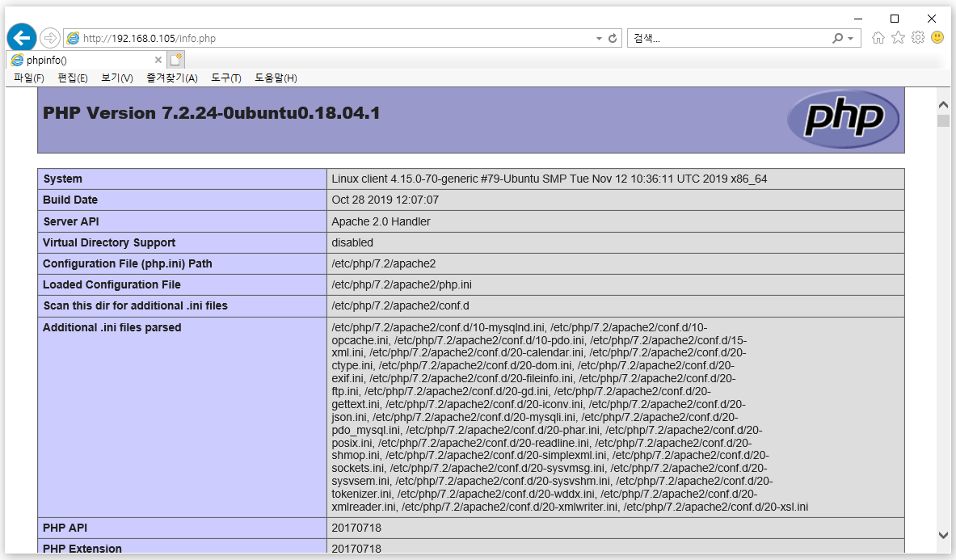
Task: Click the /etc/php/7.2/apache2/php.ini value
Action: pyautogui.click(x=402, y=284)
